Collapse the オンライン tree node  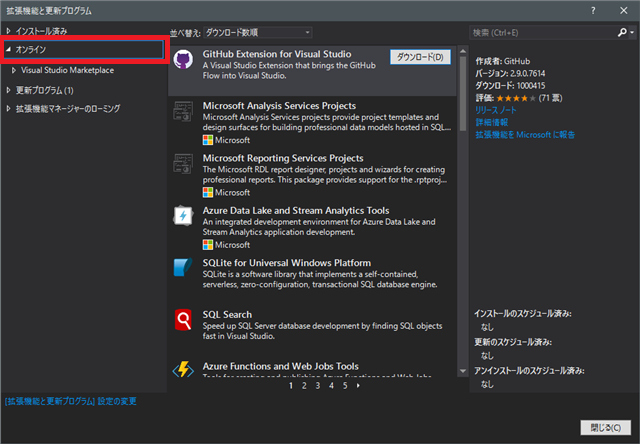point(9,49)
